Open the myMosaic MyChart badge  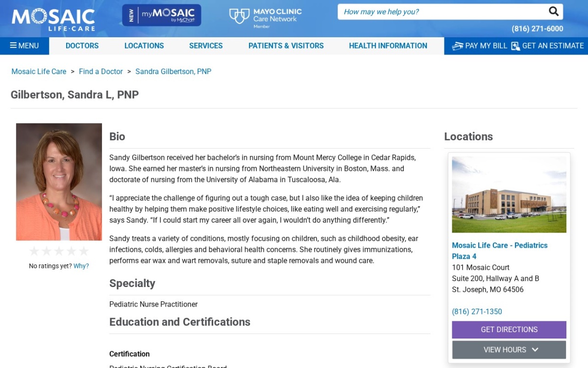162,15
